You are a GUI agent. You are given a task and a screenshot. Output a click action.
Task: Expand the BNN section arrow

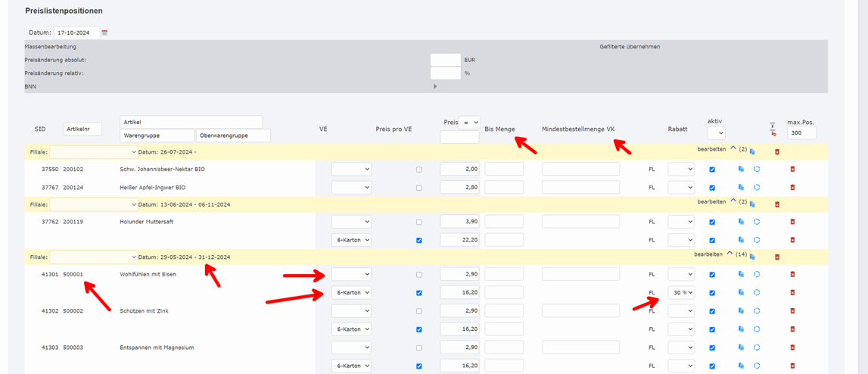pyautogui.click(x=435, y=86)
